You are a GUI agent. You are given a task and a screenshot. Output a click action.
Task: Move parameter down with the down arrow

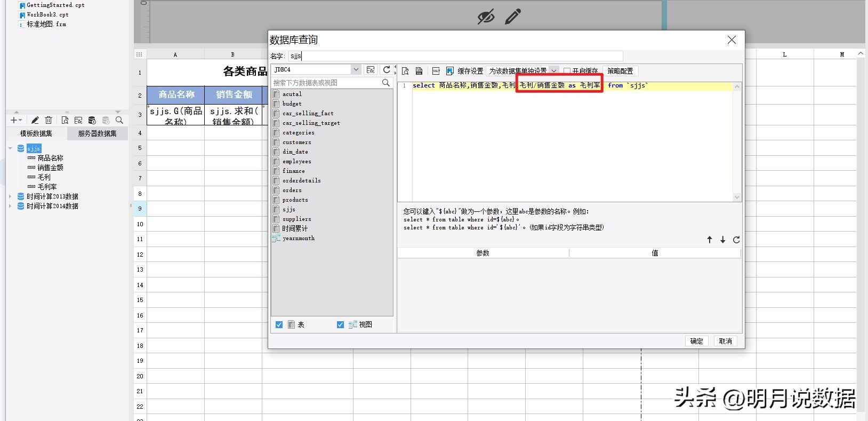tap(723, 240)
